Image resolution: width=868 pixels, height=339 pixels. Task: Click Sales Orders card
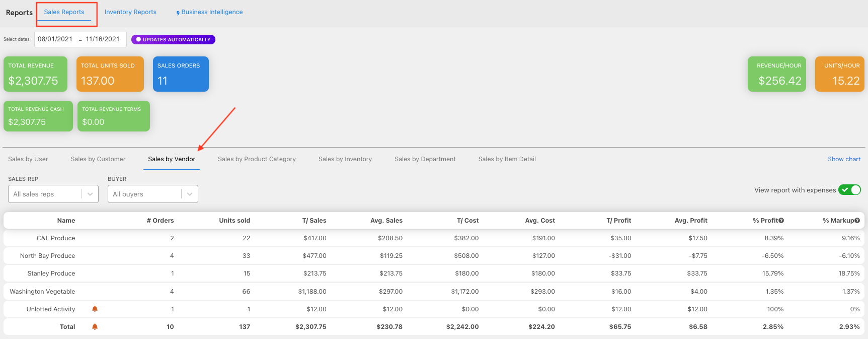click(x=181, y=74)
